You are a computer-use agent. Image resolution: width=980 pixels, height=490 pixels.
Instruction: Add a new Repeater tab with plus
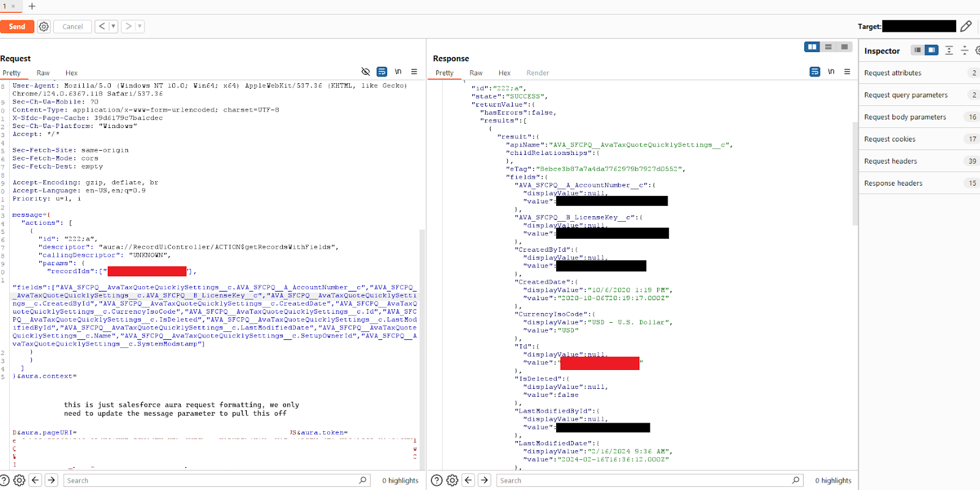pyautogui.click(x=32, y=6)
